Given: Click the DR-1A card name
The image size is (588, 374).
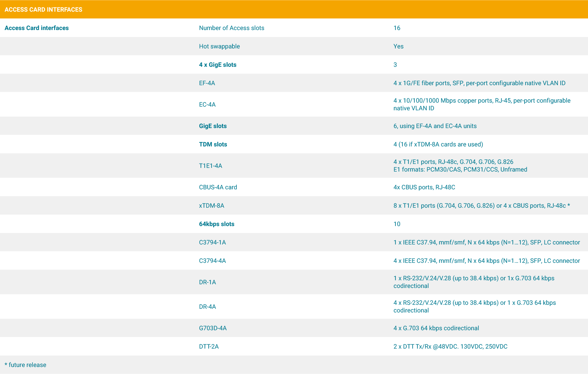Looking at the screenshot, I should point(207,282).
